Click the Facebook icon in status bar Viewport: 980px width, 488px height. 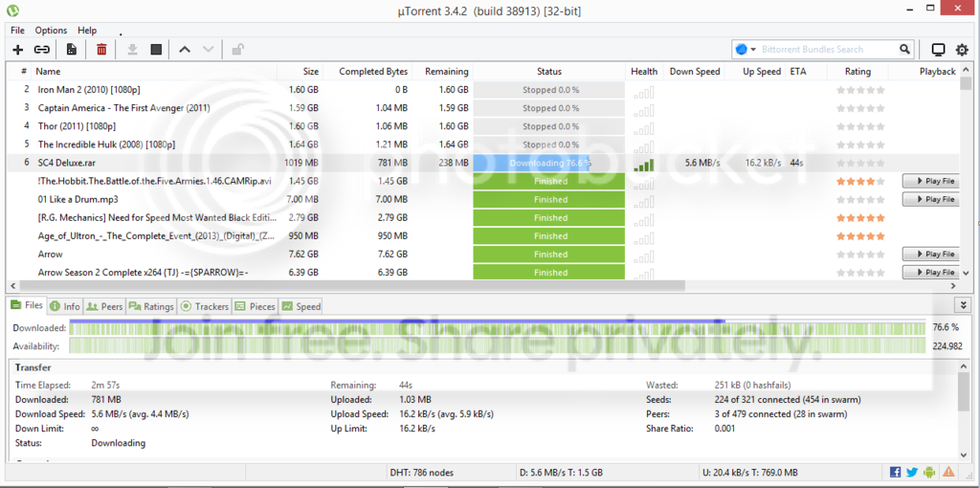[x=895, y=472]
